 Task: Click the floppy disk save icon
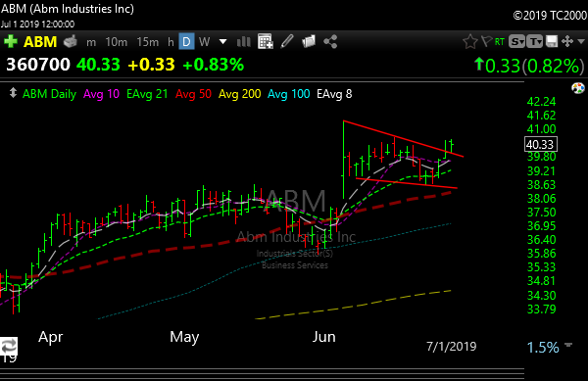coord(552,41)
